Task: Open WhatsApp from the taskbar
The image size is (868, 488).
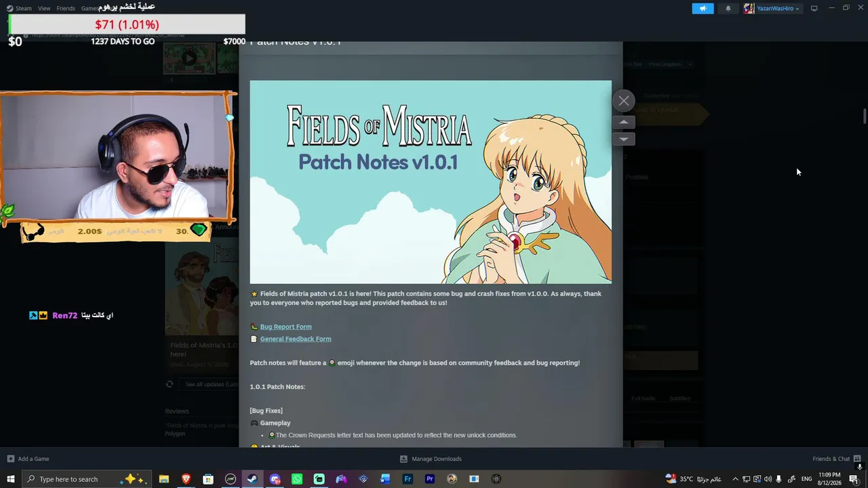Action: click(297, 479)
